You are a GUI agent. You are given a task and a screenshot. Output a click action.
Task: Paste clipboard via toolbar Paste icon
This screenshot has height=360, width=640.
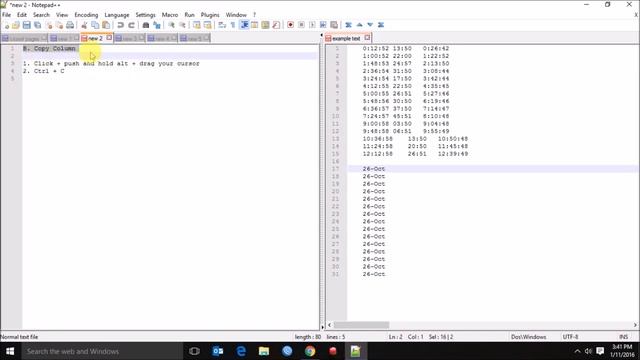click(x=106, y=25)
